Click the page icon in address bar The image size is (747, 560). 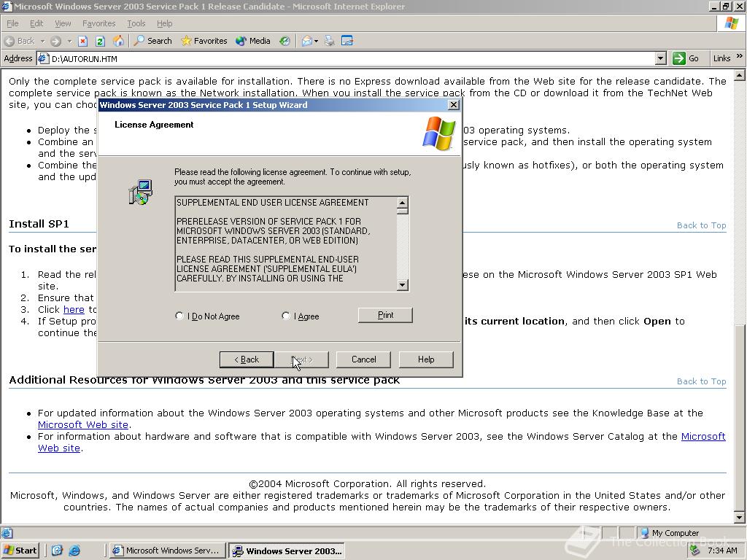point(43,58)
